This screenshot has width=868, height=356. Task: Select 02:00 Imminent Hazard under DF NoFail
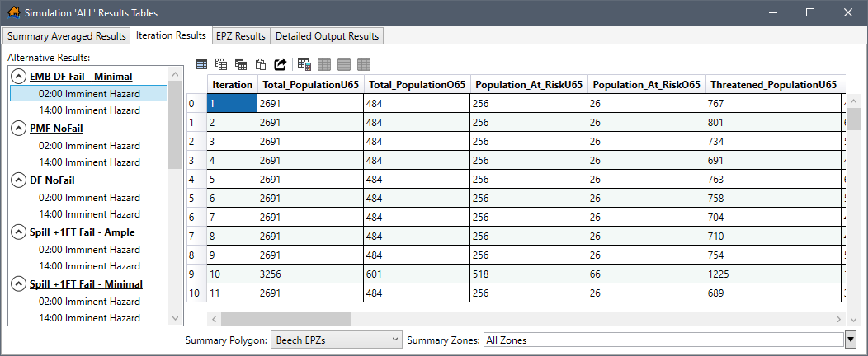coord(89,197)
